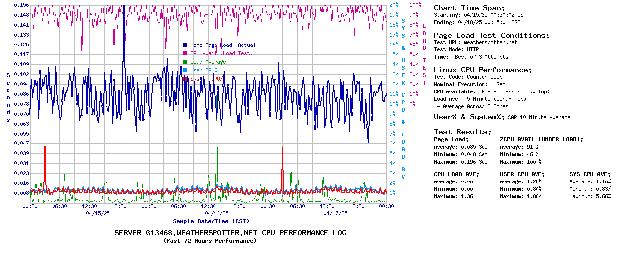Click the Past 72 Hours Performance subtitle
This screenshot has width=644, height=272.
click(210, 241)
